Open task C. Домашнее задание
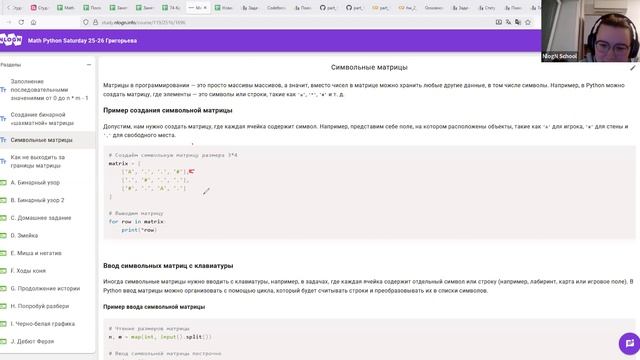 click(x=41, y=218)
